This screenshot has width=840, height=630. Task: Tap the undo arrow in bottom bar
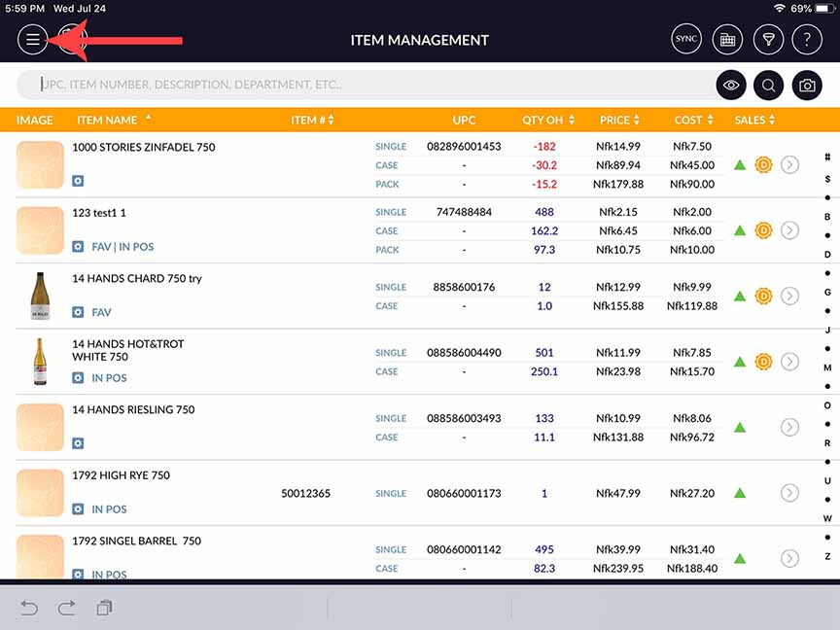[x=29, y=608]
